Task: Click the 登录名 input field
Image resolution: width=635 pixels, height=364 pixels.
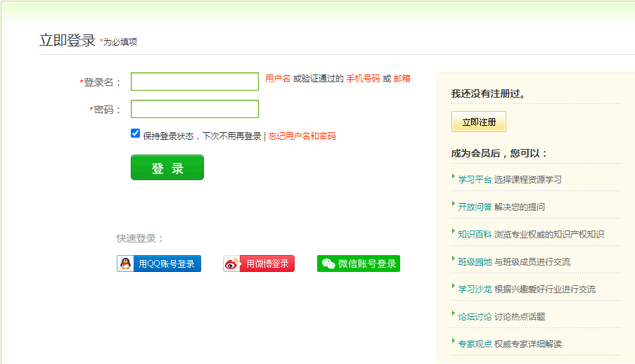Action: tap(195, 82)
